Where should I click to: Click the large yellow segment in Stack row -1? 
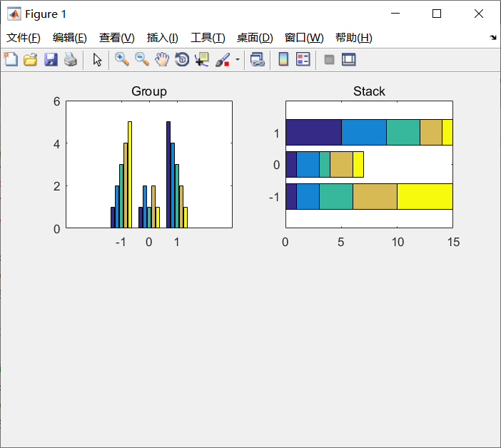[425, 196]
